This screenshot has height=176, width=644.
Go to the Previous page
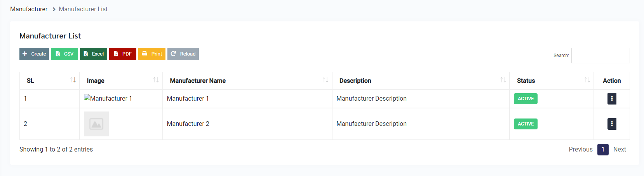581,150
